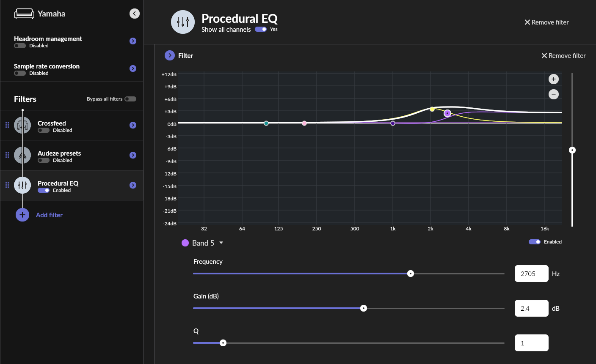Screen dimensions: 596x364
Task: Collapse the Filter section chevron
Action: pos(170,55)
